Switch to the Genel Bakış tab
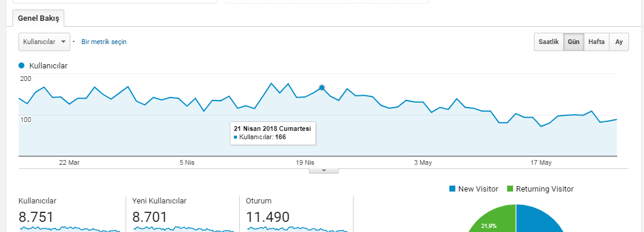Screen dimensions: 644x232 pyautogui.click(x=39, y=18)
